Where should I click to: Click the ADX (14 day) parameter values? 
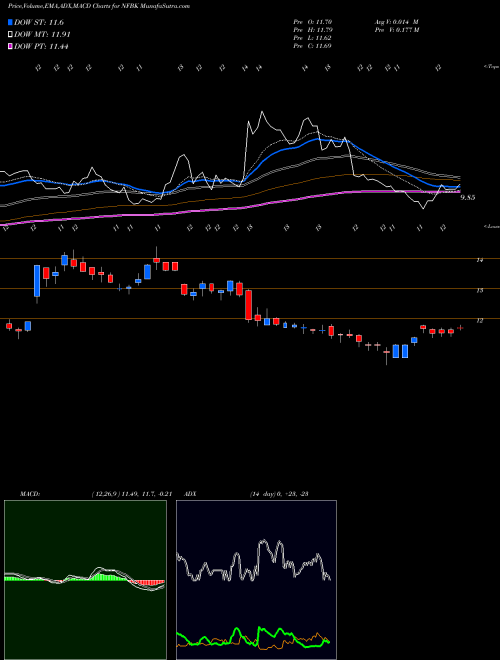[279, 494]
